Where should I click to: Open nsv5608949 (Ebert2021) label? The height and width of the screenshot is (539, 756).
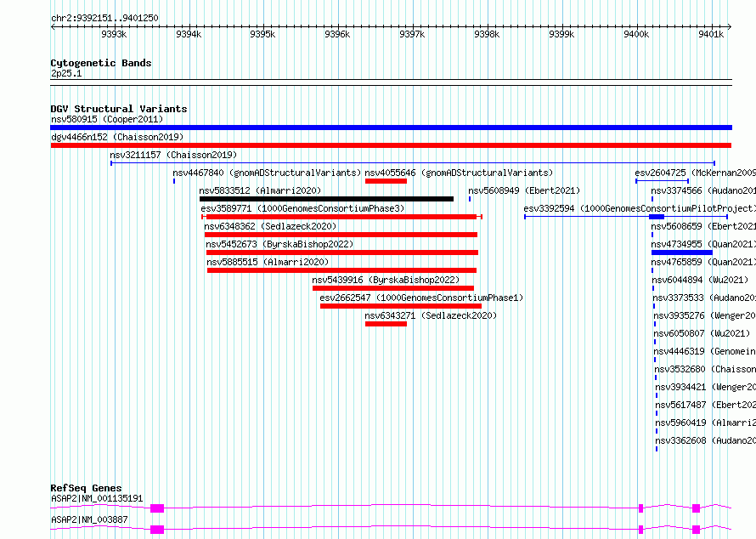pos(524,190)
